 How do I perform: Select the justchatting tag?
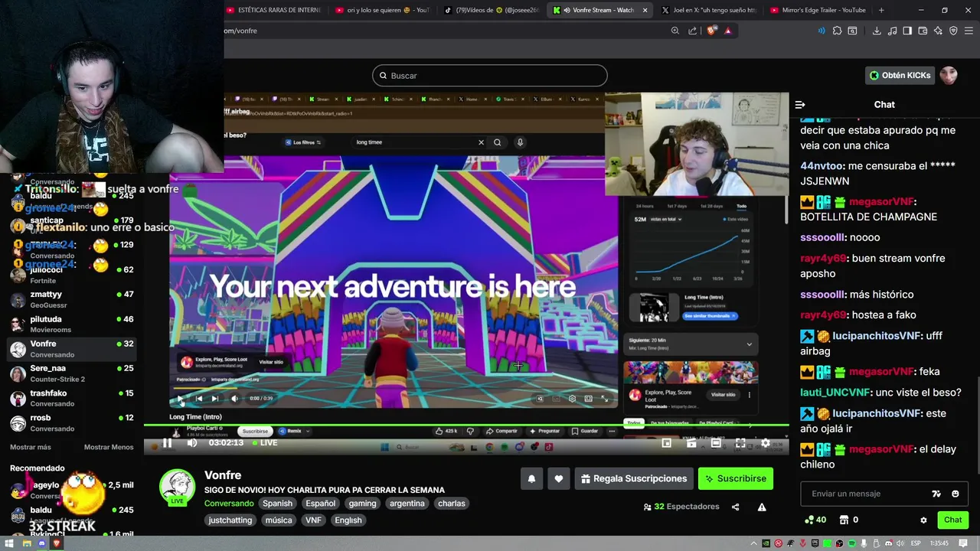tap(230, 520)
